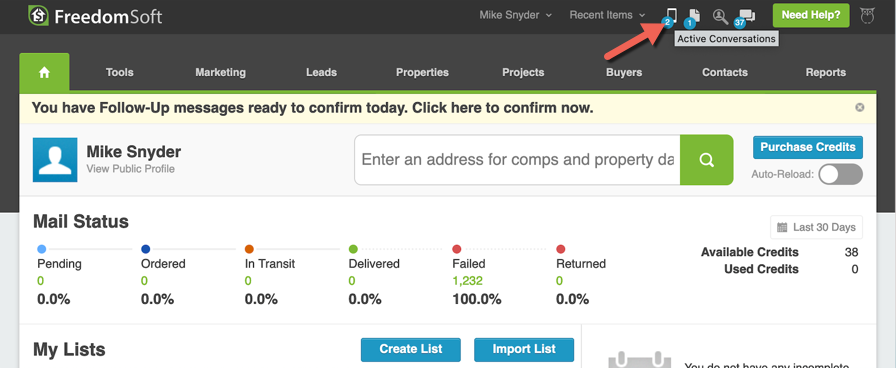The width and height of the screenshot is (896, 368).
Task: Open the View Public Profile link
Action: [131, 169]
